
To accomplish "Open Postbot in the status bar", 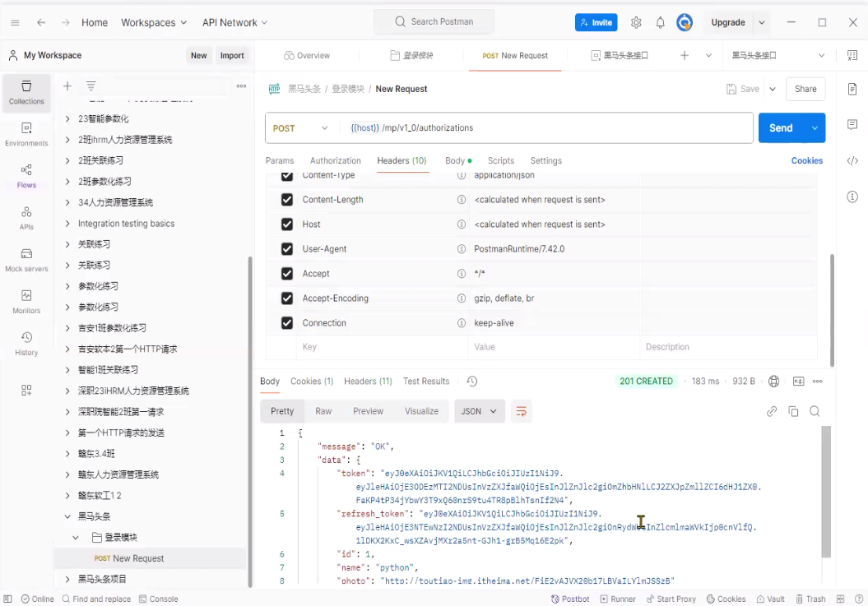I will (x=570, y=599).
